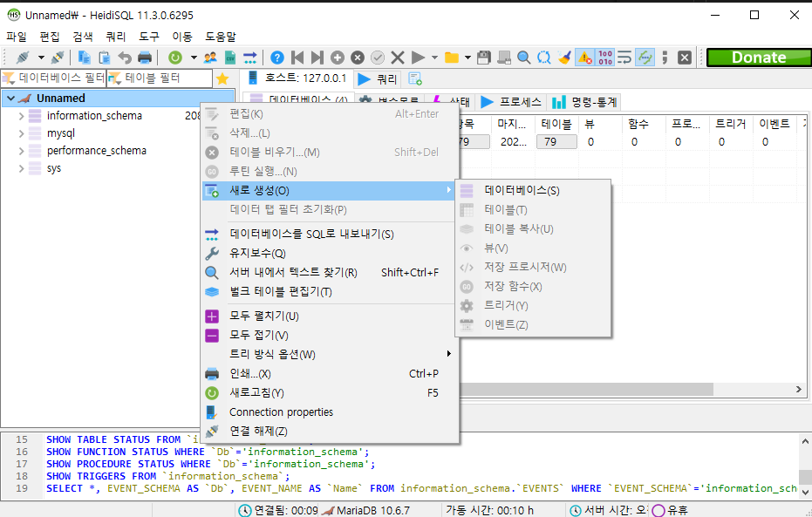Expand the information_schema tree node
This screenshot has width=812, height=517.
(21, 116)
